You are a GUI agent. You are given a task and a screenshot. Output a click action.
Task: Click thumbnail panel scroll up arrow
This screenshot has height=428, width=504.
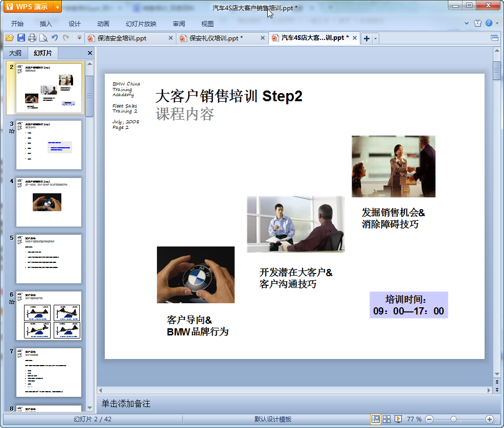[89, 64]
